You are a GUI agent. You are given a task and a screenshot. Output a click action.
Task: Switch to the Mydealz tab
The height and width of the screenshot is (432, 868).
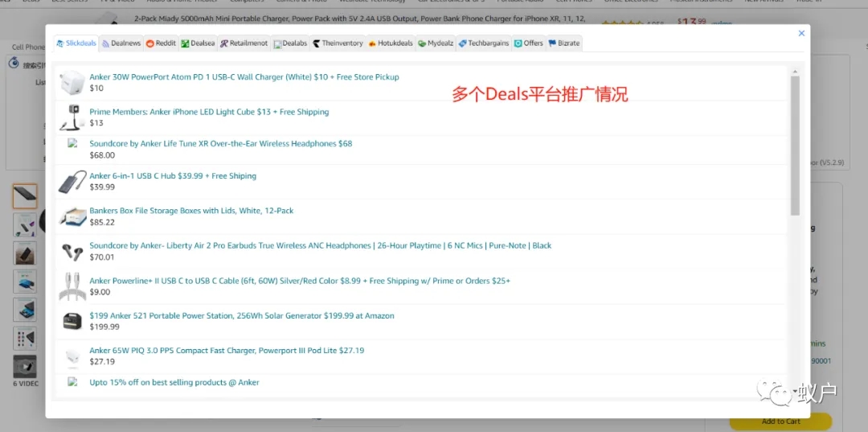436,43
